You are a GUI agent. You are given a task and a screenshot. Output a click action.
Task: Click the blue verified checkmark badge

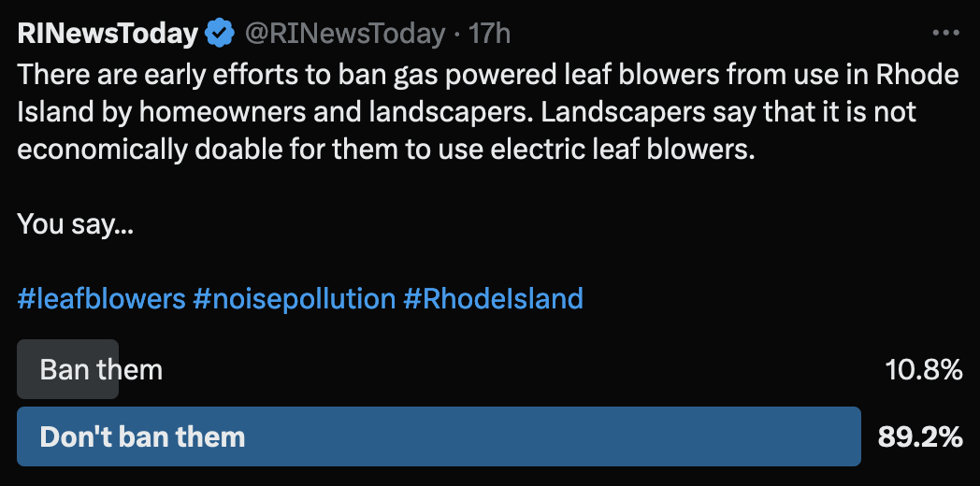click(x=221, y=35)
